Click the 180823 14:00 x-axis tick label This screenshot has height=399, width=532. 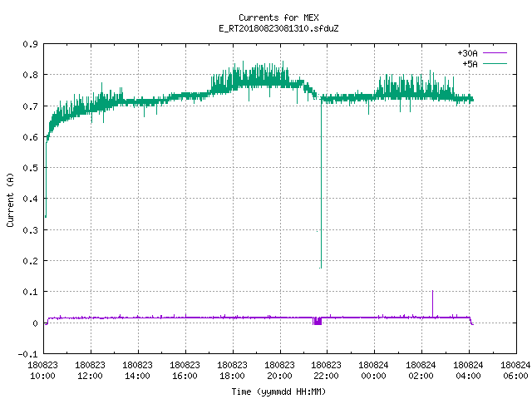pyautogui.click(x=137, y=371)
